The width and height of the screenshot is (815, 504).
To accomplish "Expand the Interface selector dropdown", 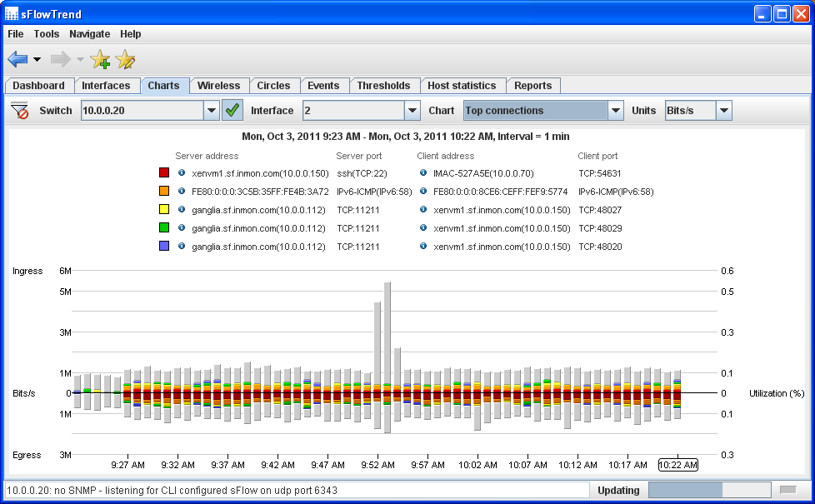I will [x=412, y=110].
